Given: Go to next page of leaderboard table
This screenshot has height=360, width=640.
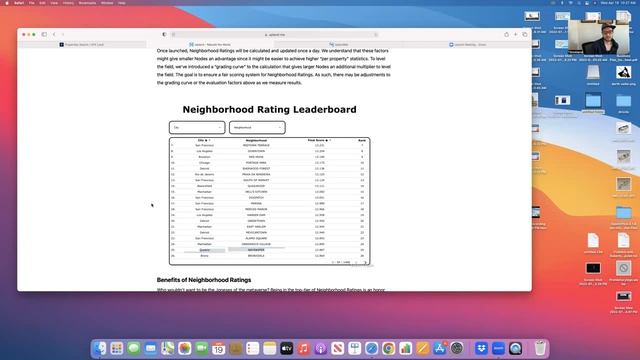Looking at the screenshot, I should pos(365,262).
